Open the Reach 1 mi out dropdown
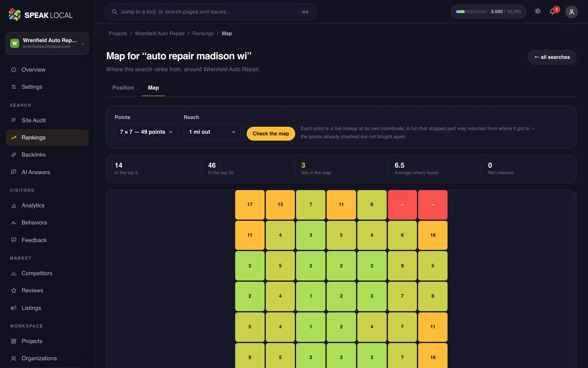This screenshot has width=588, height=368. (x=212, y=132)
